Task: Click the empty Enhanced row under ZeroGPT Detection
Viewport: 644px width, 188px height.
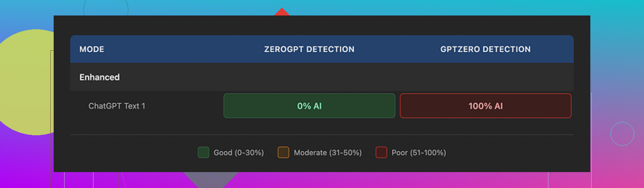Action: pos(309,77)
